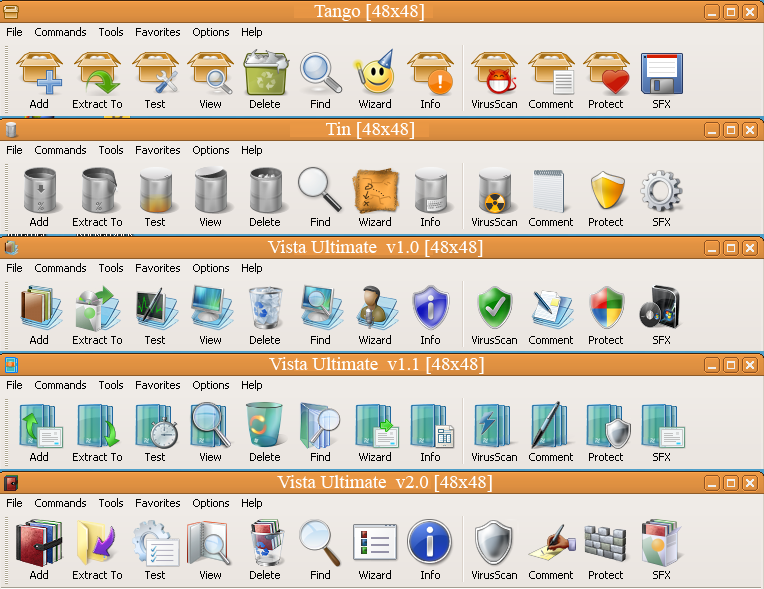Viewport: 764px width, 589px height.
Task: Open File menu in Tango window
Action: [14, 32]
